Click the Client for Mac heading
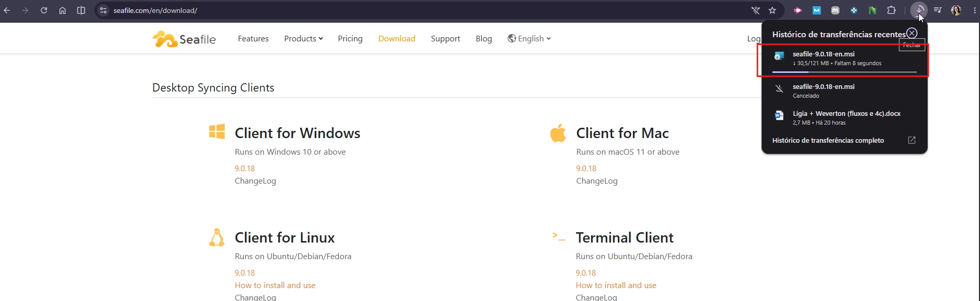980x301 pixels. [x=623, y=133]
